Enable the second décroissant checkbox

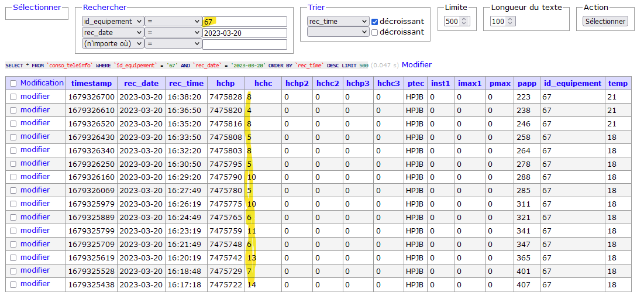click(374, 32)
